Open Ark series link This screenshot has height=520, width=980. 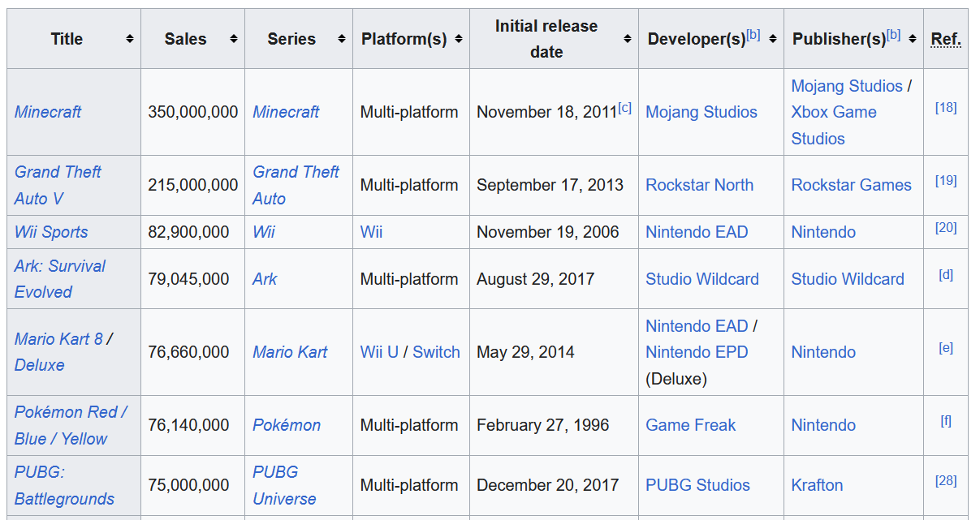pyautogui.click(x=265, y=279)
